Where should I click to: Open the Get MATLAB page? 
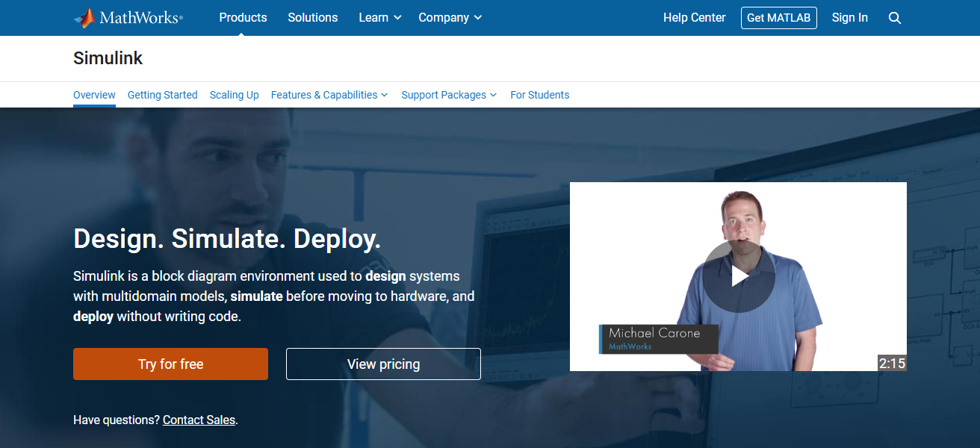778,17
